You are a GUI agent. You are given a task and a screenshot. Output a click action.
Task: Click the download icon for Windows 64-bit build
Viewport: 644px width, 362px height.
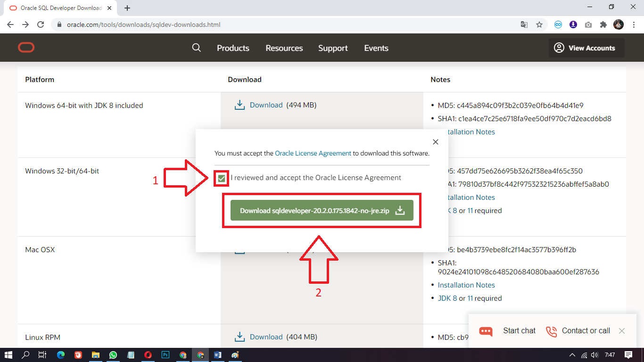coord(239,105)
